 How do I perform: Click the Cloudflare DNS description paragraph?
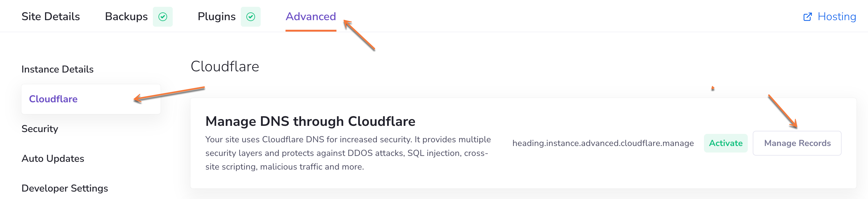348,153
